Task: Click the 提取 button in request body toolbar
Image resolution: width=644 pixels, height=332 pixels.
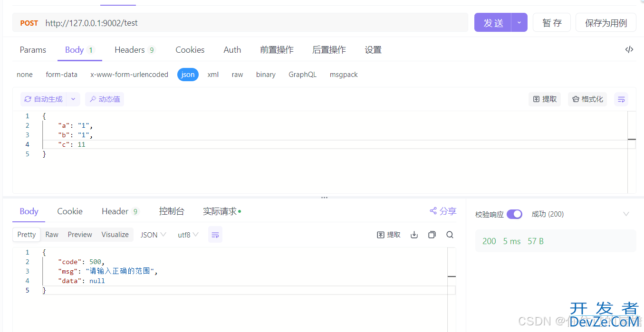Action: click(x=545, y=99)
